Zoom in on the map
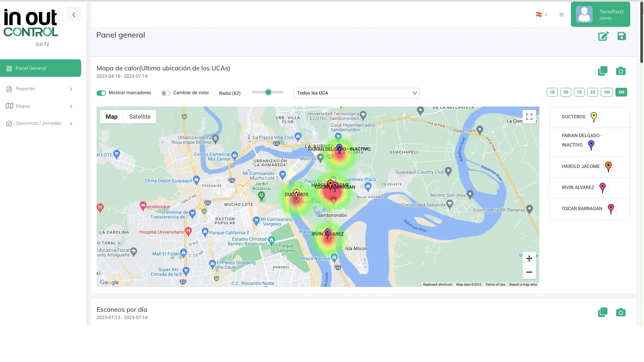 point(529,258)
